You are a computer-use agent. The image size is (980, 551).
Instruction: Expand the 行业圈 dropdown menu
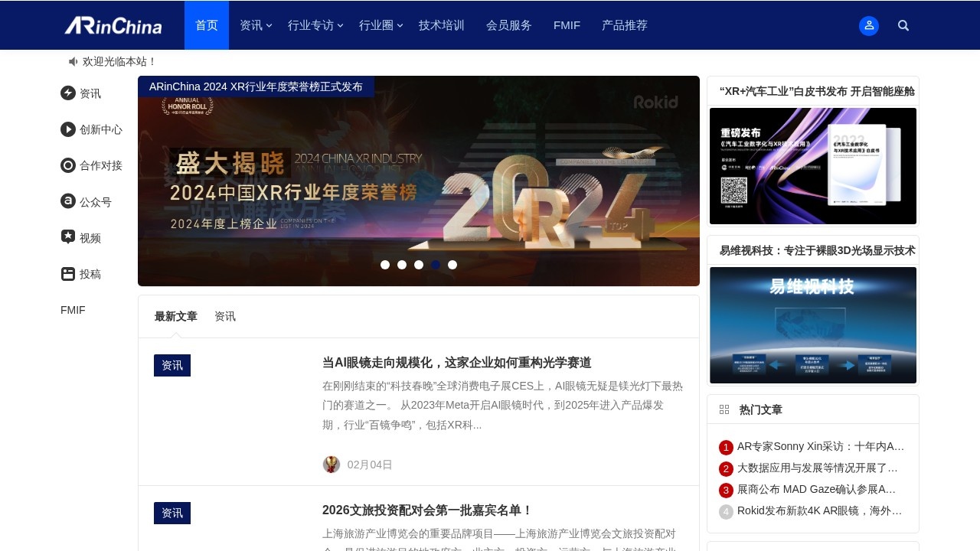(x=376, y=25)
